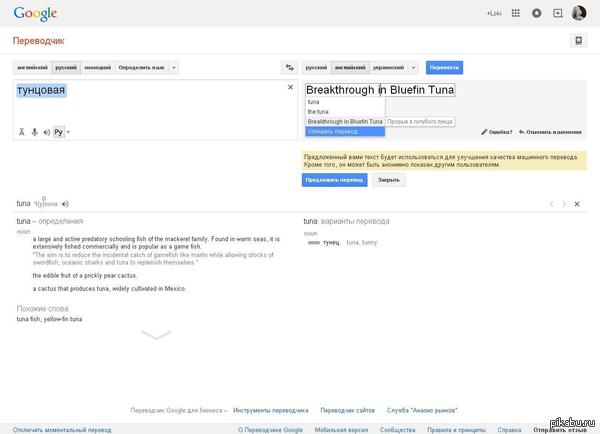Open the user profile avatar
Screen dimensions: 600x434
578,14
